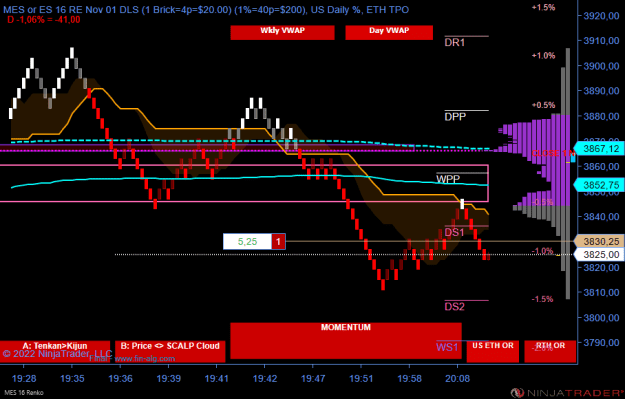Click the 5,25 order profit label

(x=248, y=242)
